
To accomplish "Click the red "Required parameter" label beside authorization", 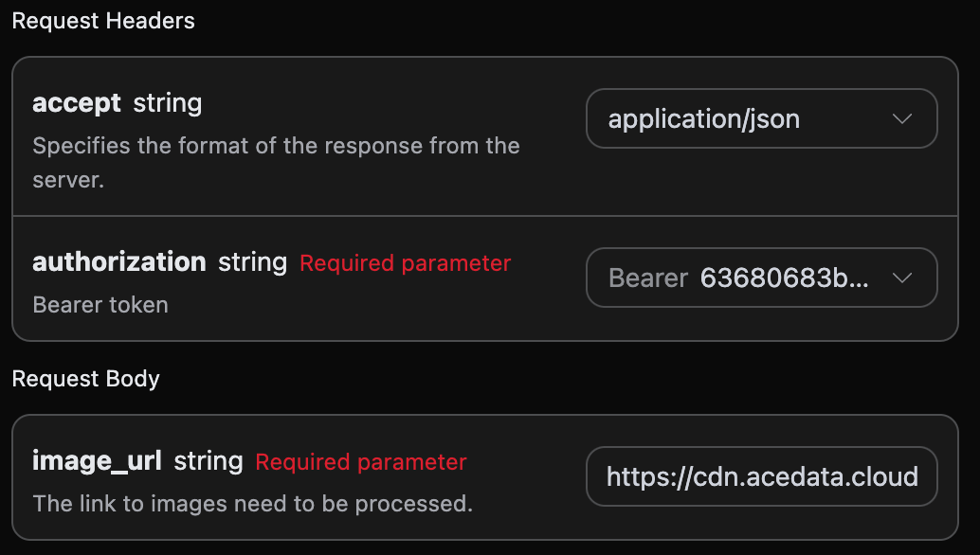I will pyautogui.click(x=405, y=263).
